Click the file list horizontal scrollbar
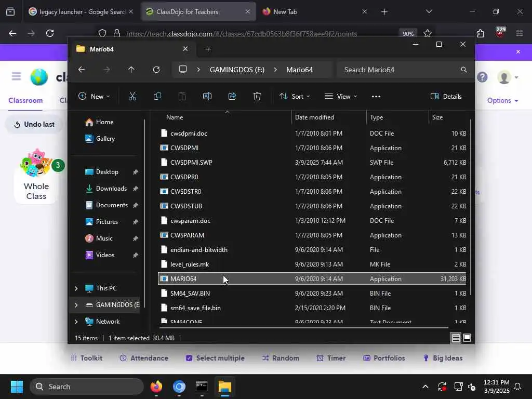 point(303,328)
